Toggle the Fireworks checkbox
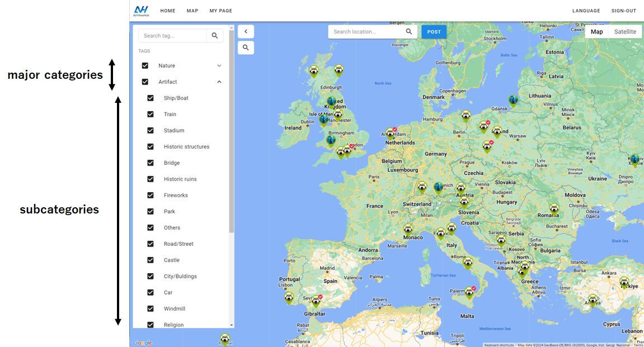Image resolution: width=644 pixels, height=347 pixels. (151, 195)
